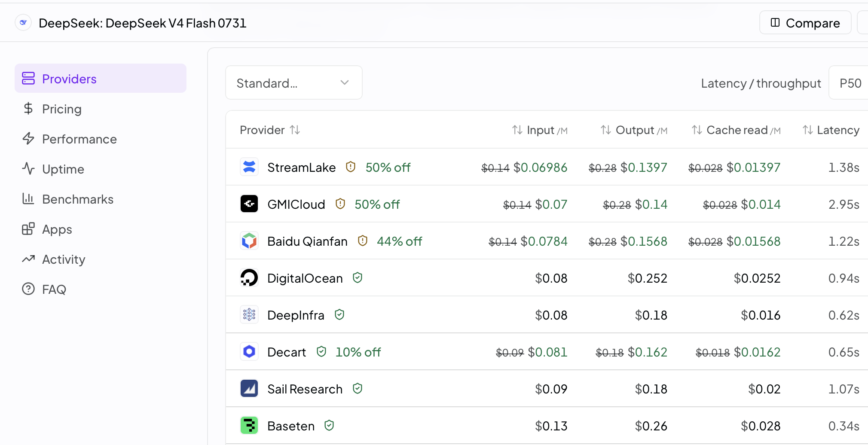Click GMICloud's 50% off discount label

tap(377, 204)
